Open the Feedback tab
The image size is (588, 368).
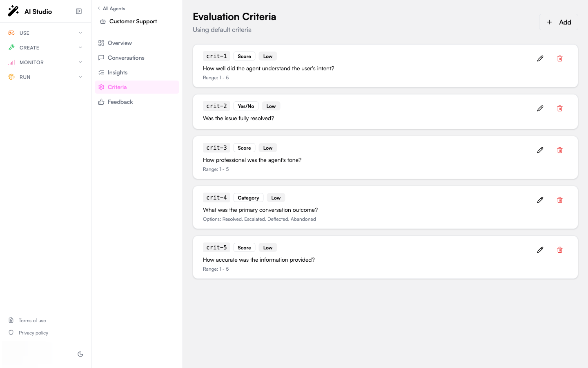click(137, 102)
